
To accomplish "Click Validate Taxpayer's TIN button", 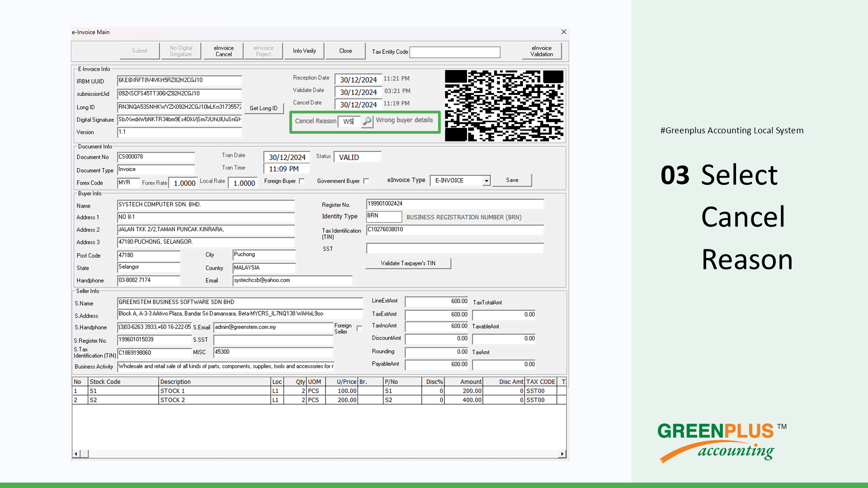I will [x=408, y=263].
